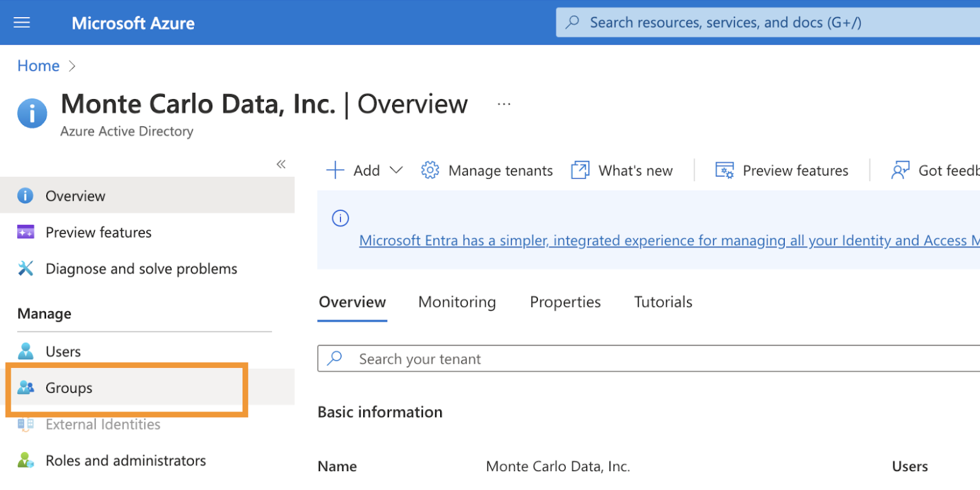Click the ellipsis more options button
The image size is (980, 490).
(503, 104)
